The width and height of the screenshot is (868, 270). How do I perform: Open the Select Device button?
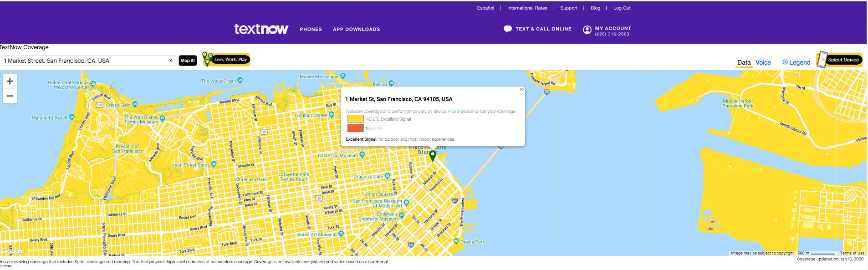tap(840, 60)
